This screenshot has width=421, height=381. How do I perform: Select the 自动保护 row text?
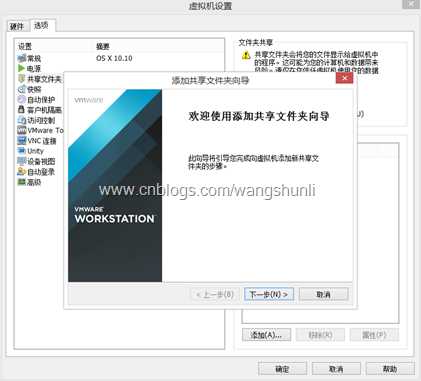(x=41, y=100)
